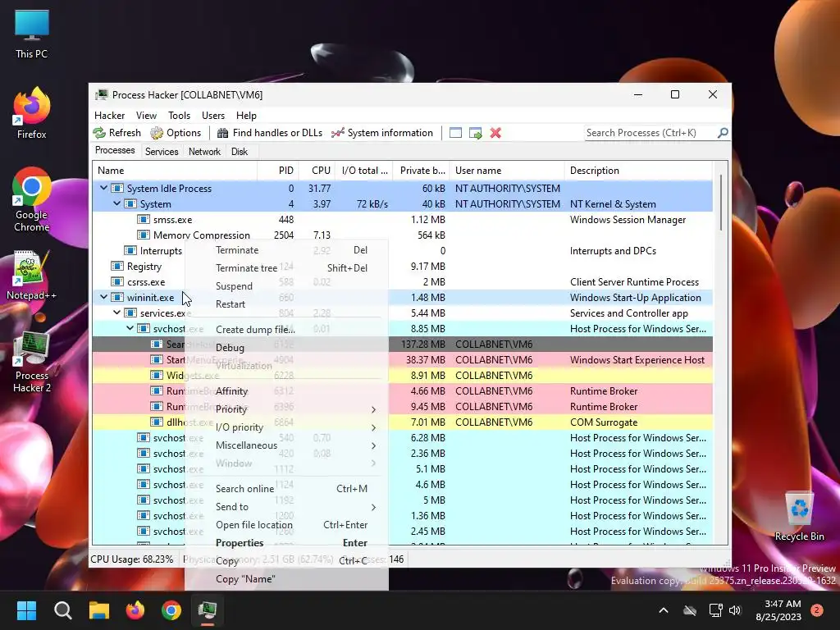Open the Users menu
Screen dimensions: 840x630
click(x=213, y=115)
